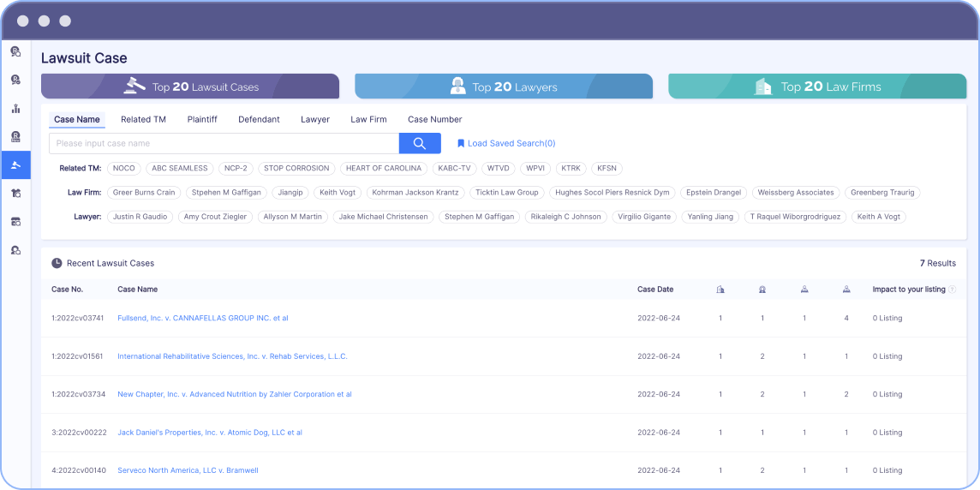The width and height of the screenshot is (980, 490).
Task: Open lawsuit gavel section in sidebar
Action: (x=15, y=165)
